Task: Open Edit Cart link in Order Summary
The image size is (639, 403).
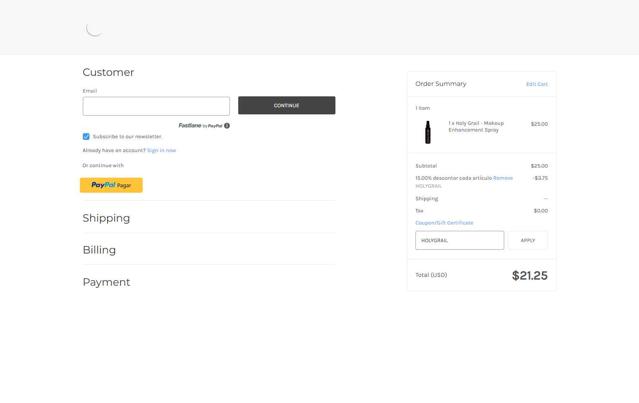Action: (537, 84)
